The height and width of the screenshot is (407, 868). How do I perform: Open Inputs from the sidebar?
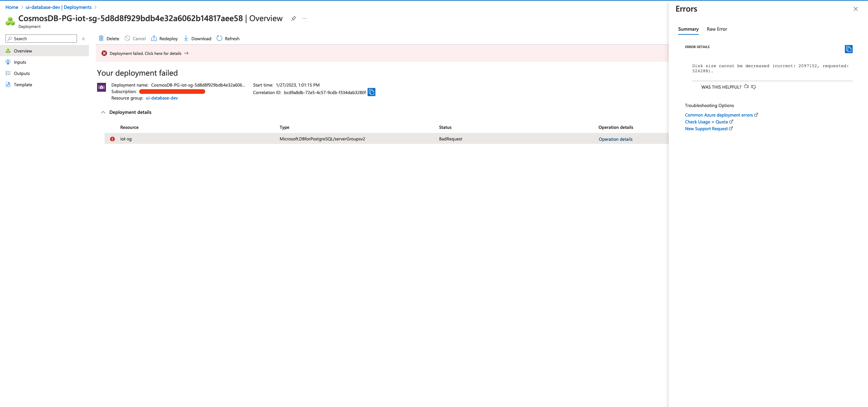point(19,62)
